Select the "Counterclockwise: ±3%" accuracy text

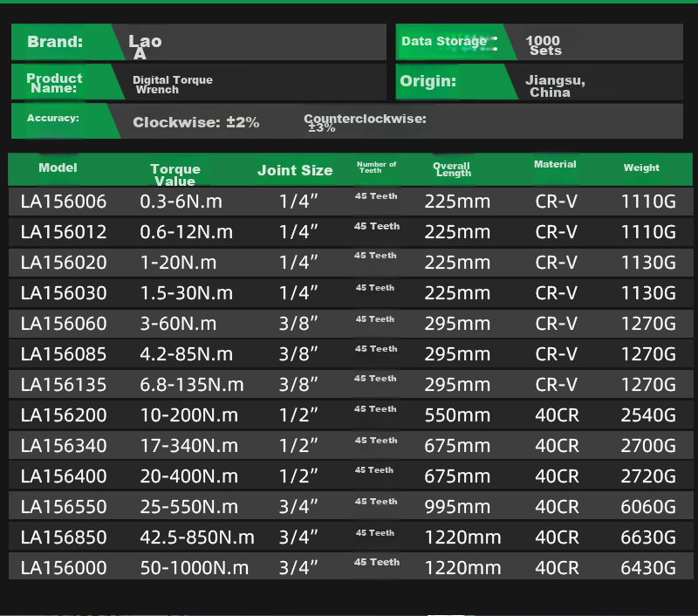(x=365, y=123)
